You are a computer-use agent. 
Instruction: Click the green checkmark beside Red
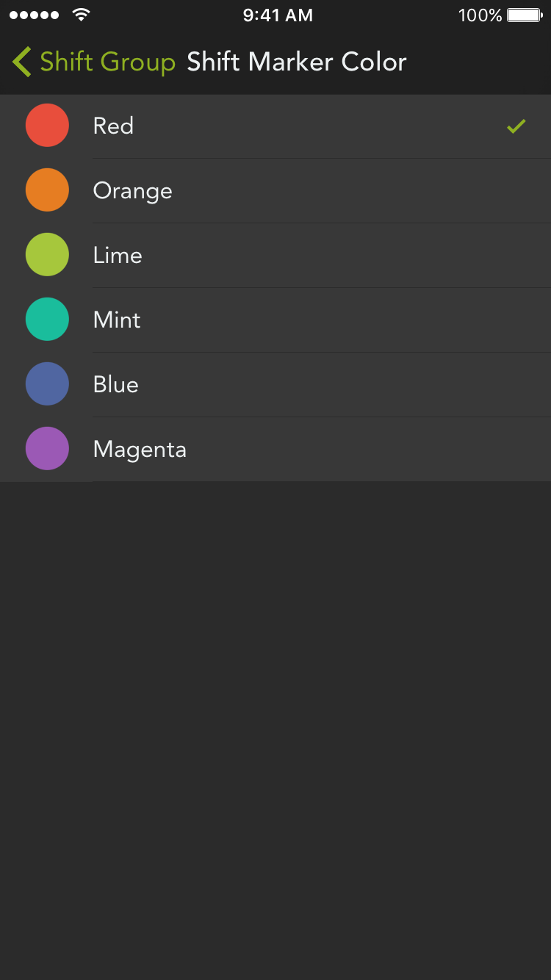click(516, 126)
